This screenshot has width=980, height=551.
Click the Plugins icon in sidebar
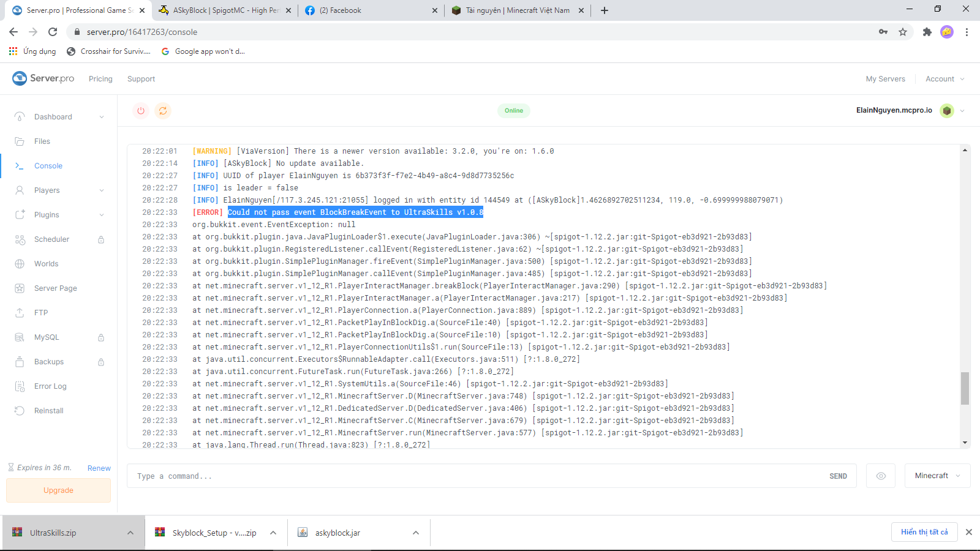(x=20, y=215)
